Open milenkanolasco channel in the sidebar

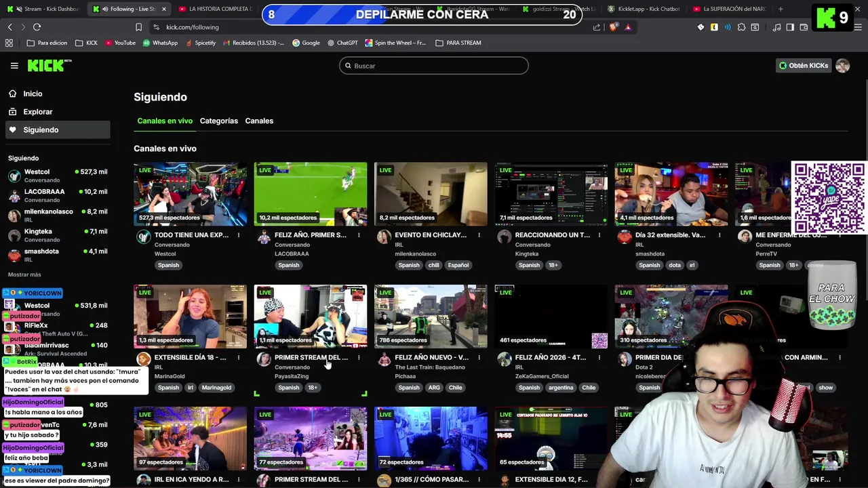click(58, 216)
